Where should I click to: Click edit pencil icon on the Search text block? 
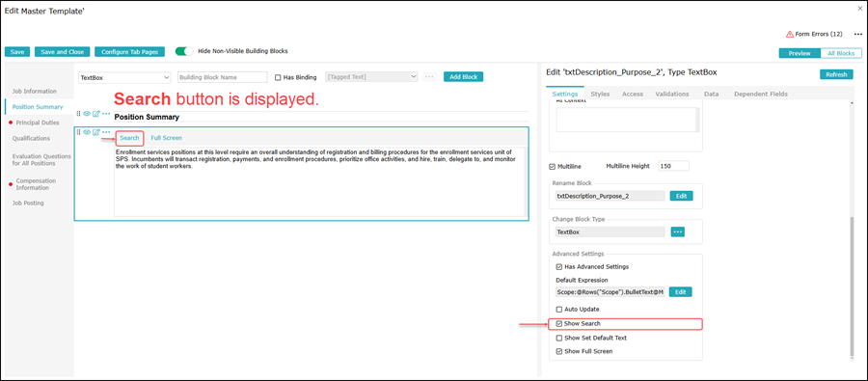96,132
